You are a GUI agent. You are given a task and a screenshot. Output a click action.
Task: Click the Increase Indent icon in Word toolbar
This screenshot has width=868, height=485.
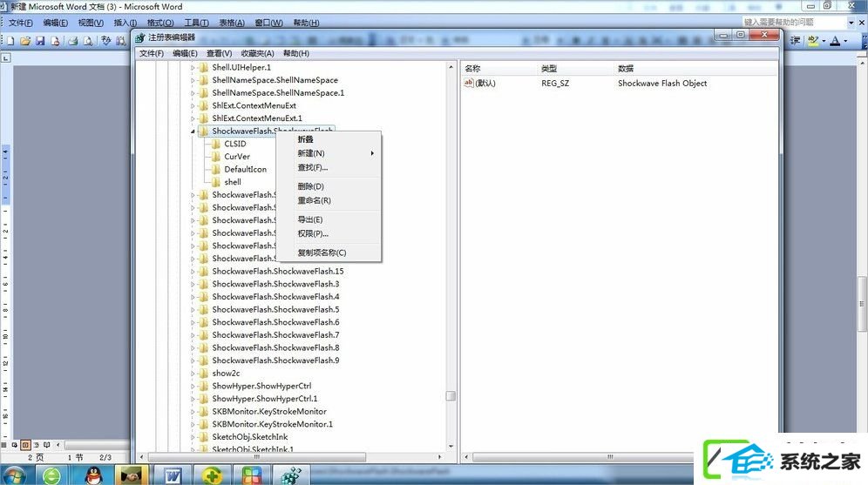pyautogui.click(x=795, y=40)
